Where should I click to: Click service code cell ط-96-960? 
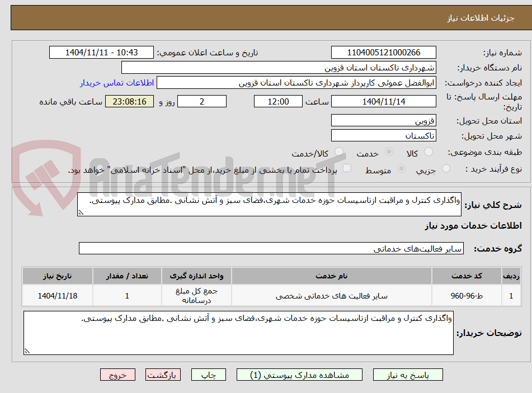[x=467, y=296]
